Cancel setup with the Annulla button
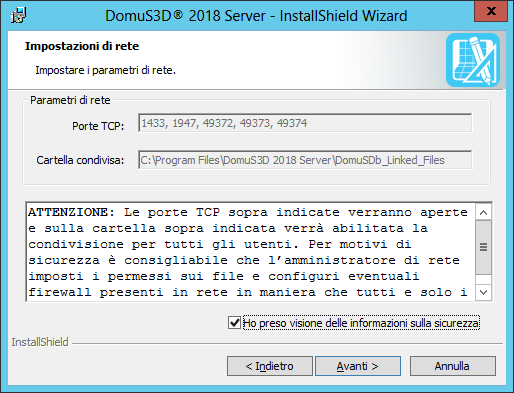The height and width of the screenshot is (393, 514). click(452, 366)
